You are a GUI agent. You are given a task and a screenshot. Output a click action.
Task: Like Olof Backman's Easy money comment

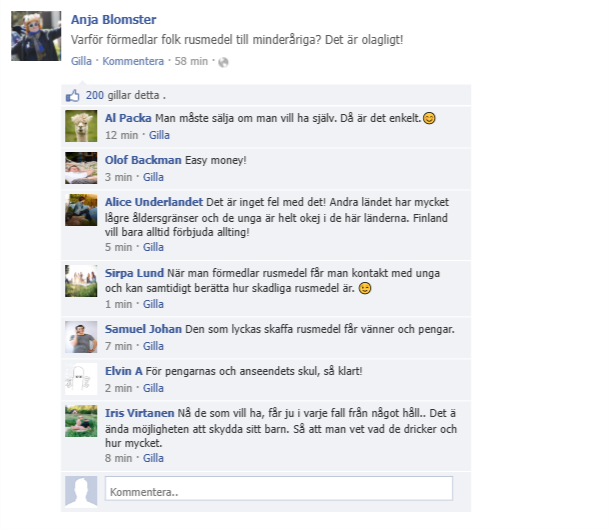point(153,177)
